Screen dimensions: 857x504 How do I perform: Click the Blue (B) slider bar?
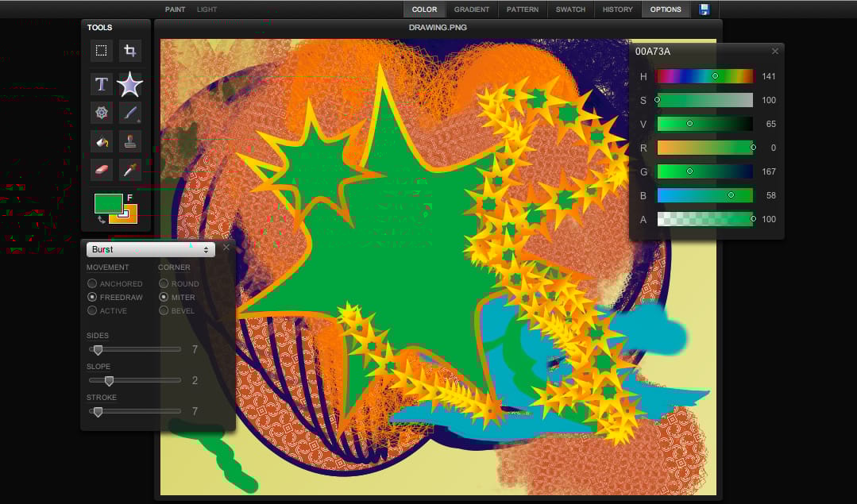[705, 195]
